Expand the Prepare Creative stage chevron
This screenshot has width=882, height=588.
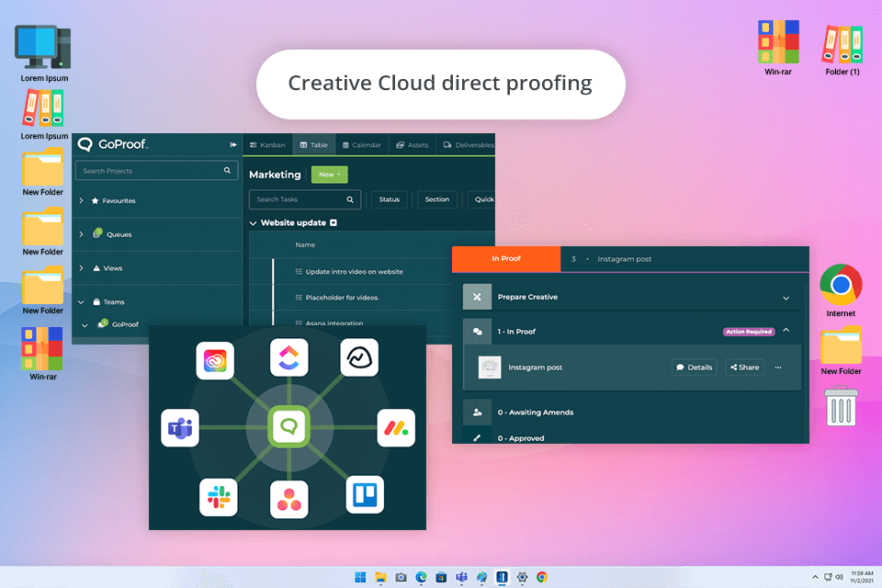point(786,298)
